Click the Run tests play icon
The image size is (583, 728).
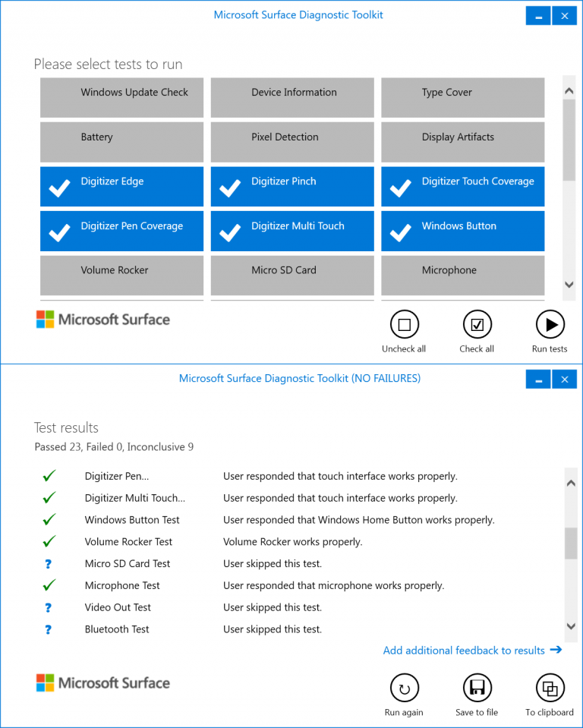pos(550,325)
